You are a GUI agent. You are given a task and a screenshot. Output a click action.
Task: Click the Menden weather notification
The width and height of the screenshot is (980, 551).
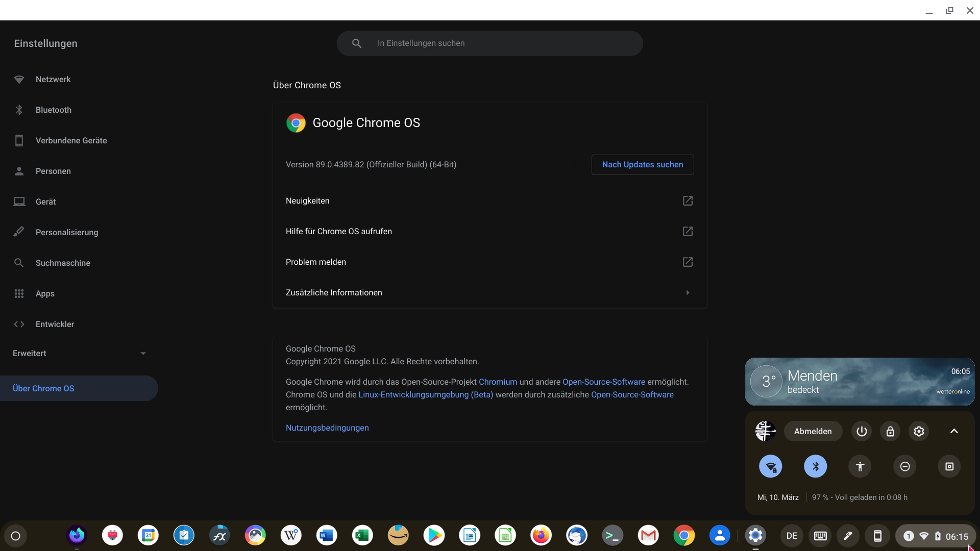(x=860, y=382)
